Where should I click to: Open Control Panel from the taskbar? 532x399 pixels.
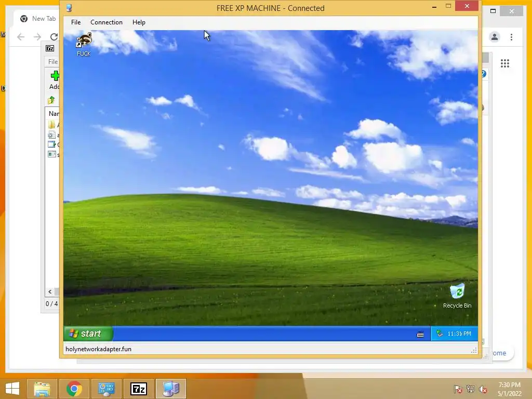106,389
